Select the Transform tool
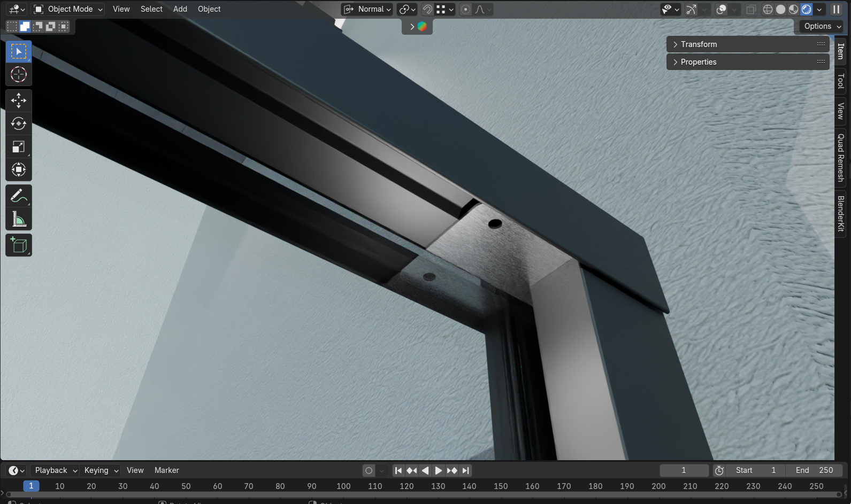Image resolution: width=851 pixels, height=504 pixels. pos(19,170)
